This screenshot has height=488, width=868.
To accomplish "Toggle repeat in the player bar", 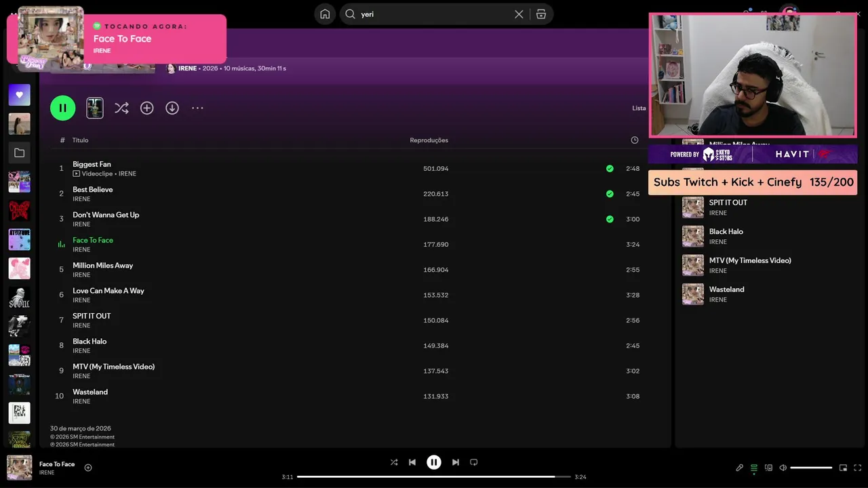I will click(474, 462).
